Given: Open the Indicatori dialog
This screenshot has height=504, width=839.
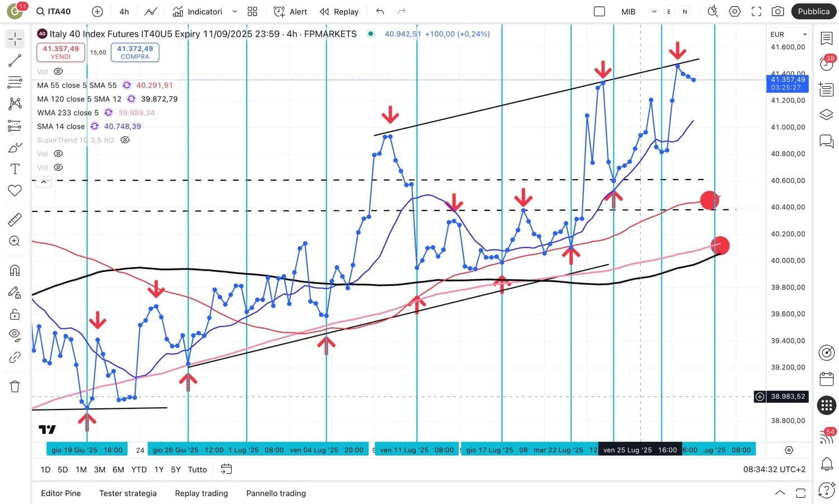Looking at the screenshot, I should tap(197, 11).
